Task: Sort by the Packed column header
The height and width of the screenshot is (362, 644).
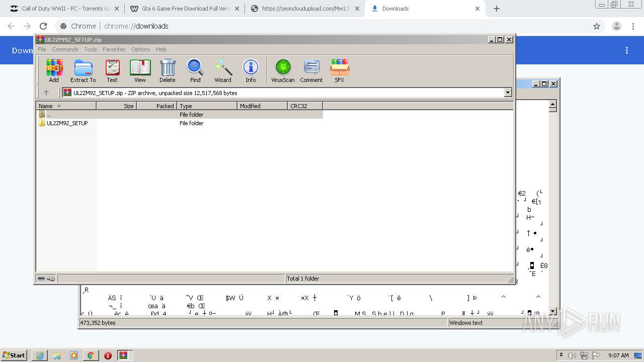Action: point(156,106)
